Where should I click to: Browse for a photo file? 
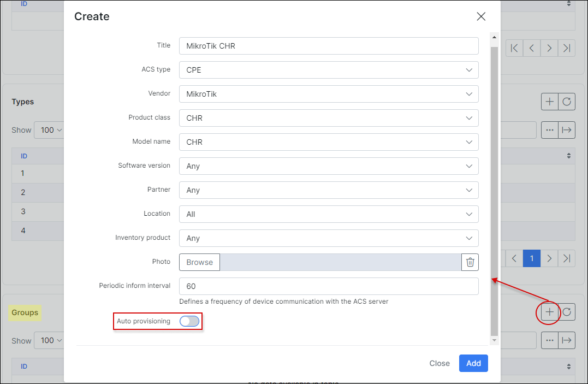click(199, 262)
